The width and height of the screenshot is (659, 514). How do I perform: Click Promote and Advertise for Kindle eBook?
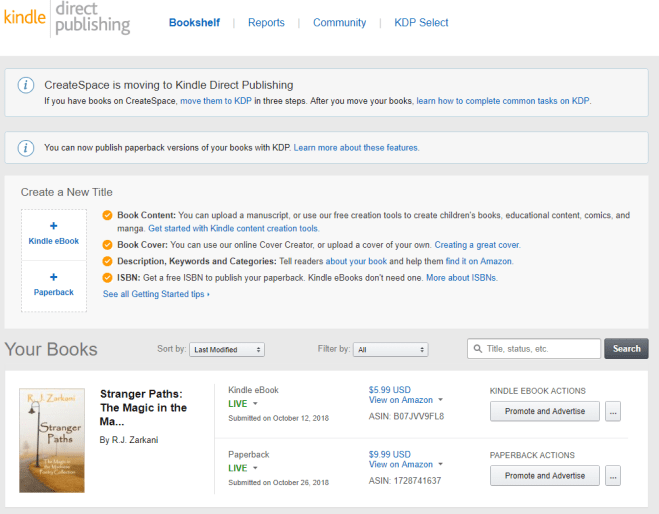545,411
